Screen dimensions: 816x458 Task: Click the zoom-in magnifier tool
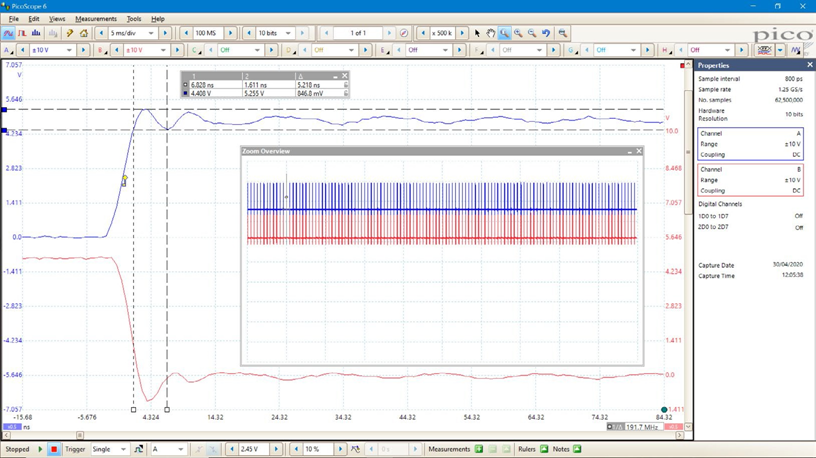[x=518, y=33]
